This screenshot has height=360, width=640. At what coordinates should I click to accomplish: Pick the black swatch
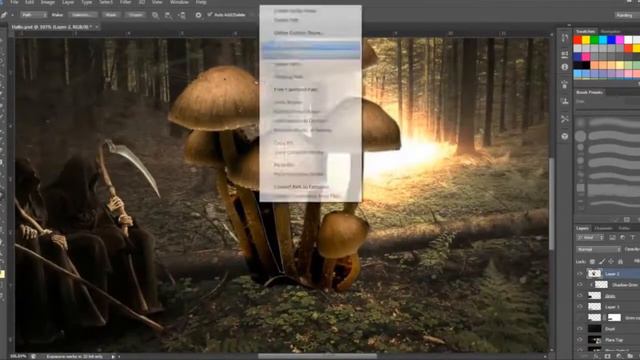[582, 65]
